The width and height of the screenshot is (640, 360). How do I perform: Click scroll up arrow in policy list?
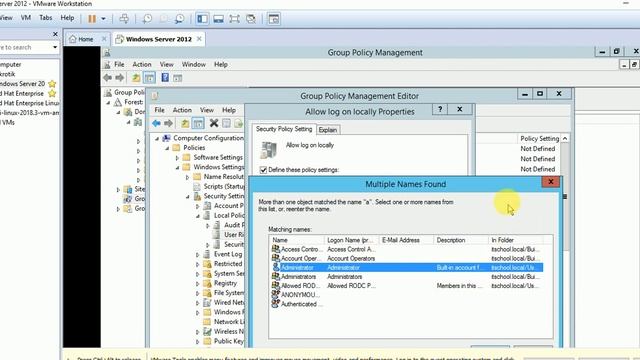pyautogui.click(x=565, y=139)
